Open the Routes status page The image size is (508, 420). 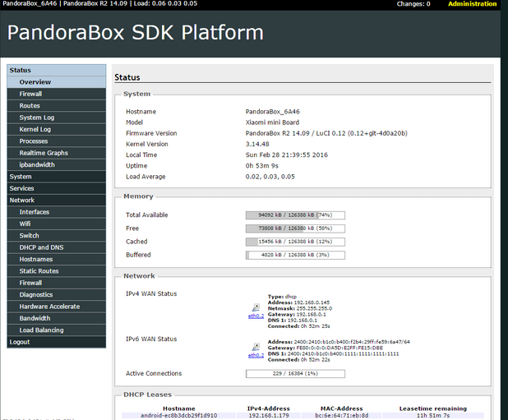click(x=57, y=105)
